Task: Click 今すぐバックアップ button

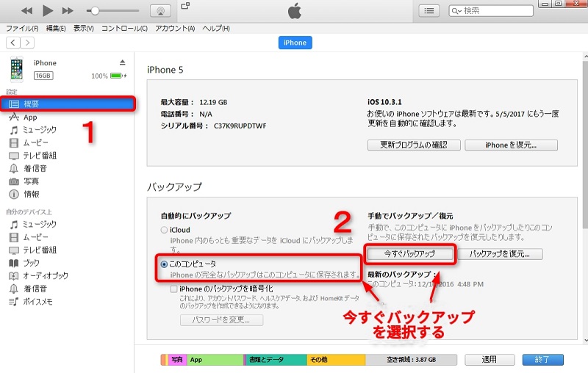Action: point(409,253)
